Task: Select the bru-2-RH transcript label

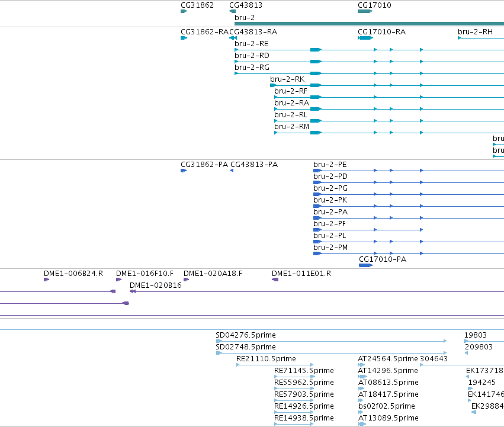Action: (475, 32)
